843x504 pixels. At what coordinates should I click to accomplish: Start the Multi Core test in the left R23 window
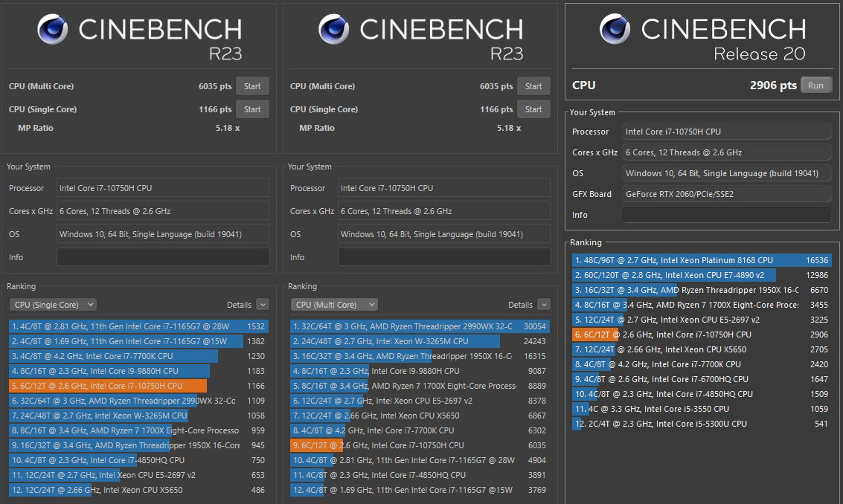click(252, 86)
